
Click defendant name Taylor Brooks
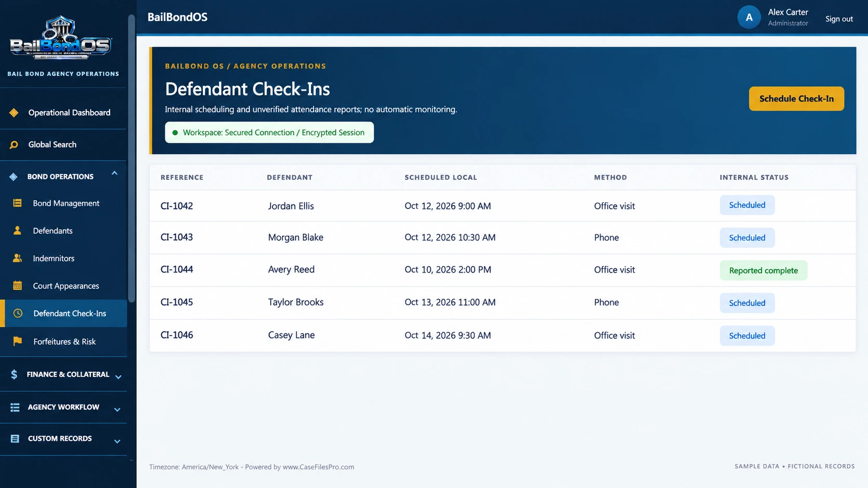pyautogui.click(x=296, y=302)
